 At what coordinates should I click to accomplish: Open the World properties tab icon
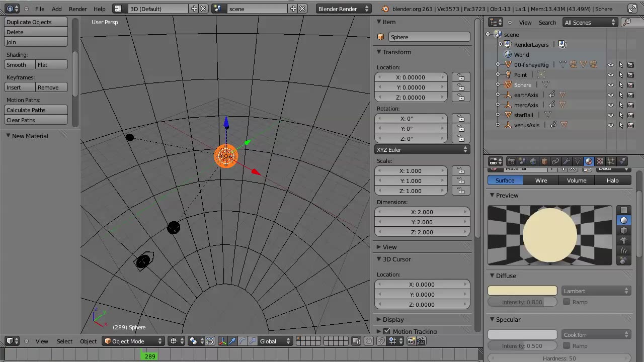pyautogui.click(x=533, y=161)
